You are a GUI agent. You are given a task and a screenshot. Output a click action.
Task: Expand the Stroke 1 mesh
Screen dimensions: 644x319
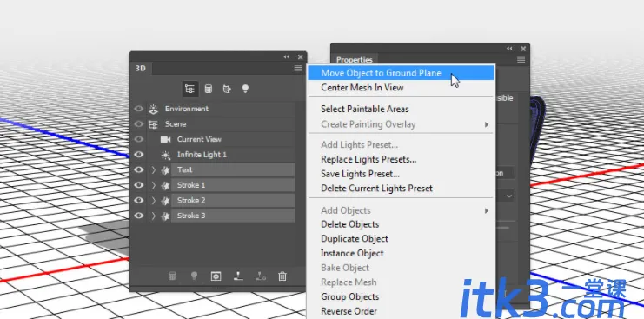154,185
